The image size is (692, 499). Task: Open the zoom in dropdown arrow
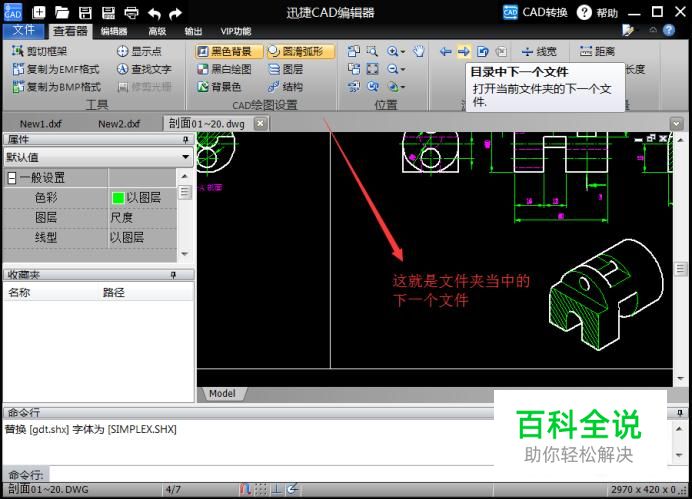(402, 52)
